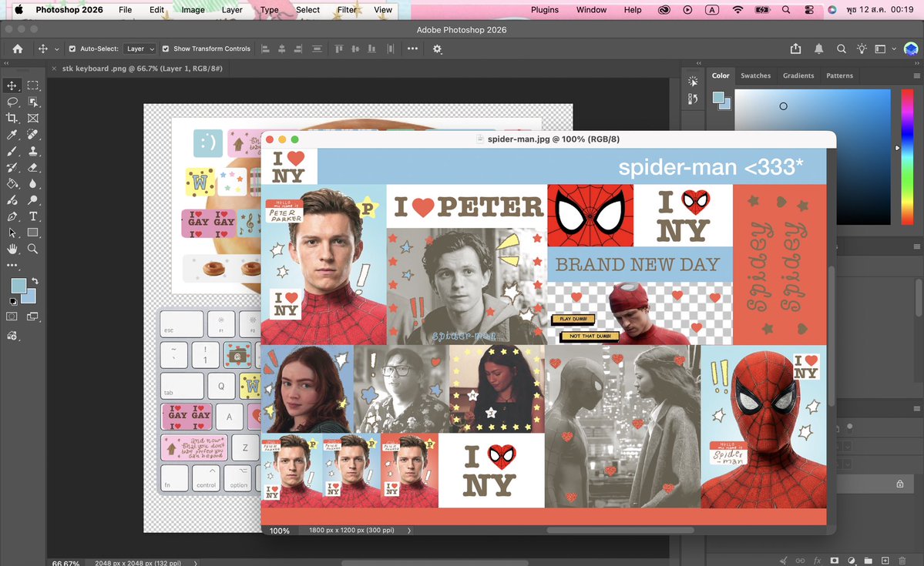Reset to default foreground and background colors
This screenshot has height=566, width=924.
(13, 302)
